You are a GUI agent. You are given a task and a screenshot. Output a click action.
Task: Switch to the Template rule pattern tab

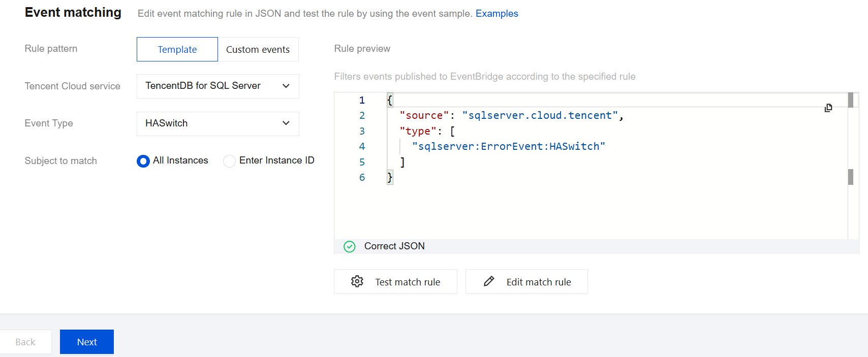point(177,49)
